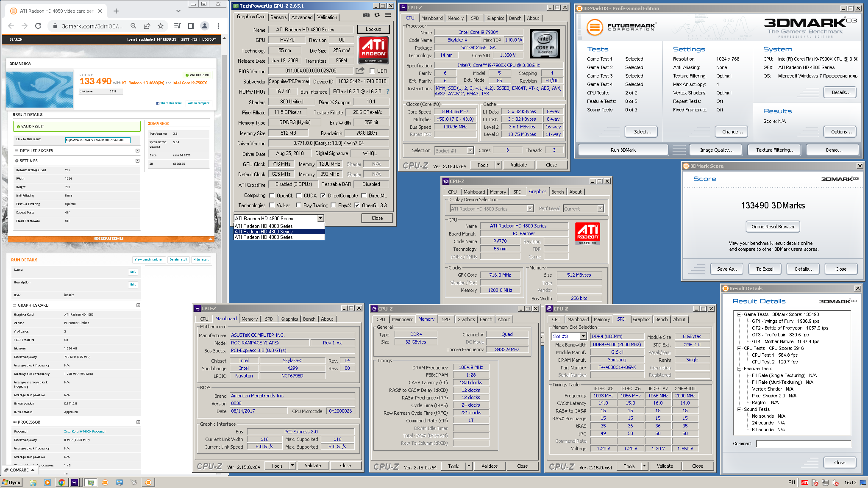Open Validation tab in GPU-Z
Viewport: 868px width, 488px height.
pos(327,17)
